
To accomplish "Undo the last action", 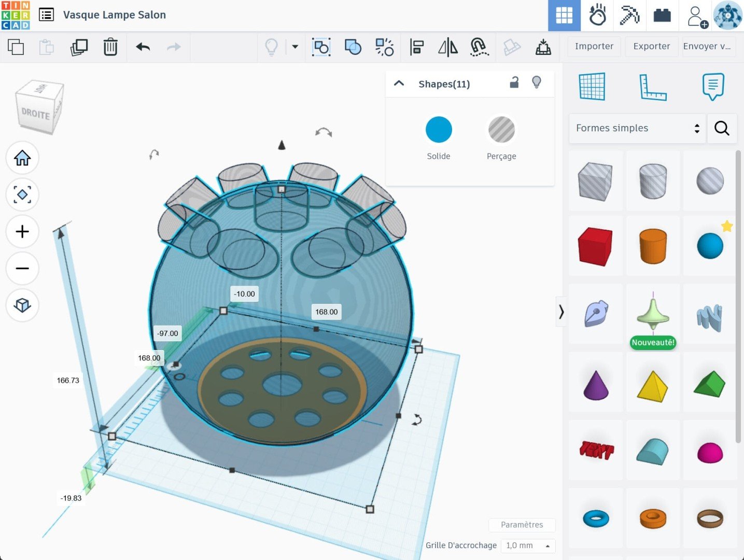I will click(143, 47).
